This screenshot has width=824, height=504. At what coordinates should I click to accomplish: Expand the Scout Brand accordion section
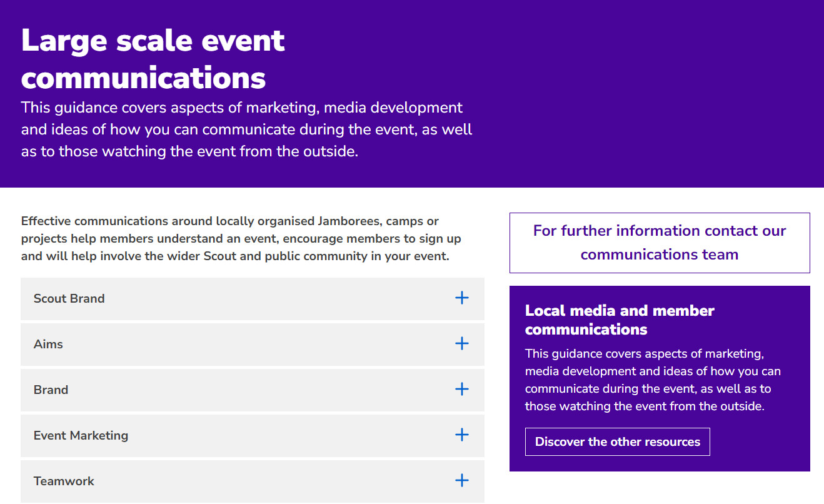(69, 299)
